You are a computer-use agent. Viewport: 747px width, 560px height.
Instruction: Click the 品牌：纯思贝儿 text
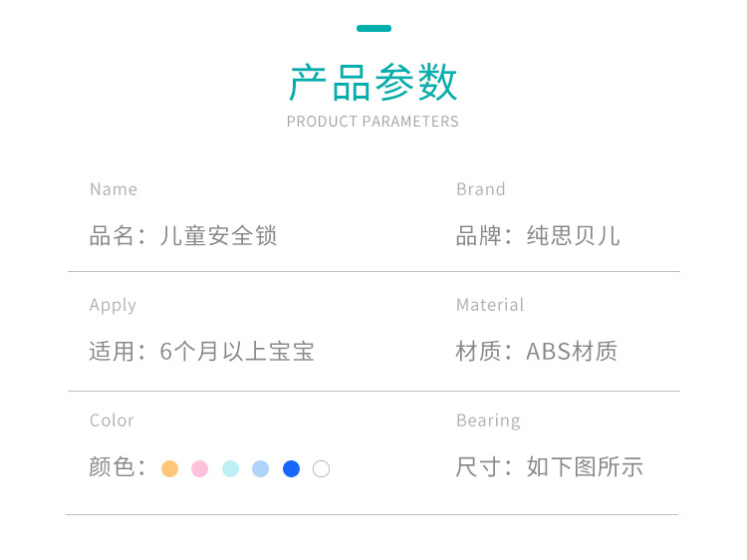point(538,236)
